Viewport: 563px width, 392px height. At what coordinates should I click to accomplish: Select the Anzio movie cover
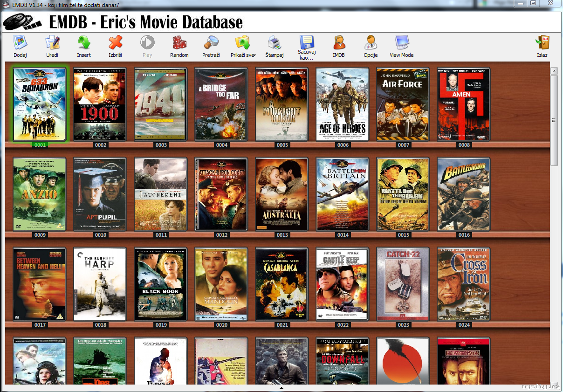click(40, 194)
